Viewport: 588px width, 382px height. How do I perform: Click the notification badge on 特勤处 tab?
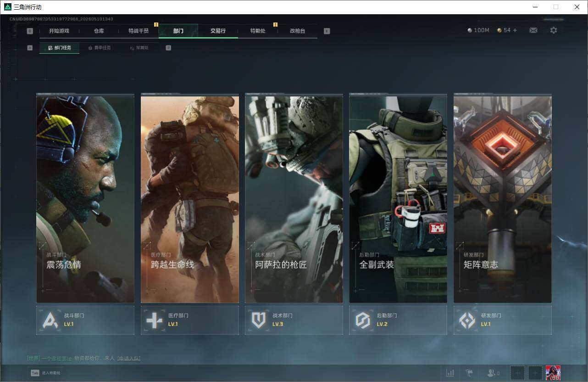pyautogui.click(x=275, y=25)
